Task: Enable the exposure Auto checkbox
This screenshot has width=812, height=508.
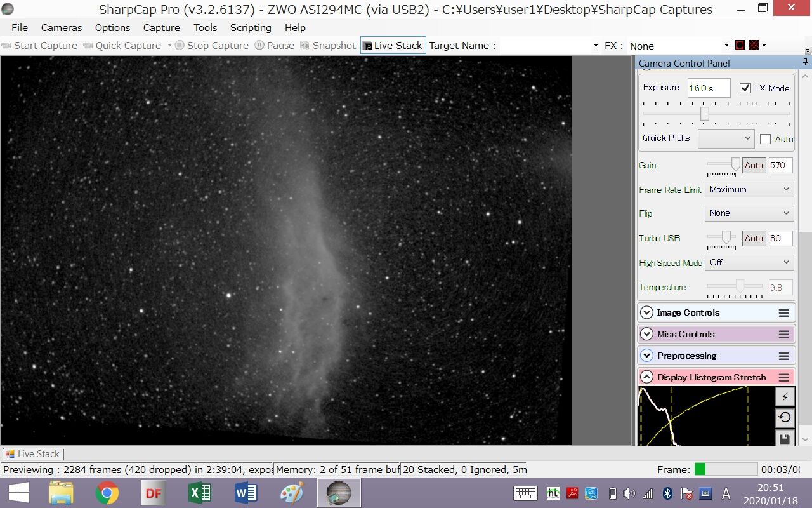Action: (766, 139)
